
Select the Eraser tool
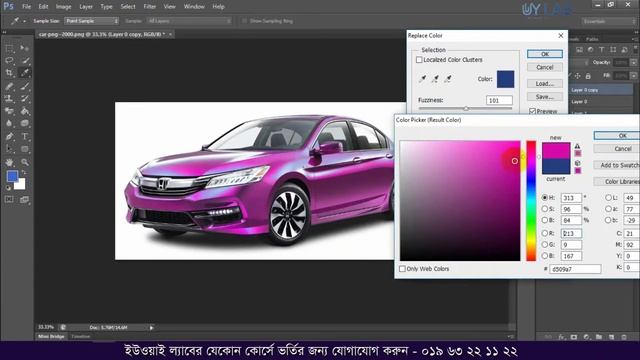tap(9, 111)
